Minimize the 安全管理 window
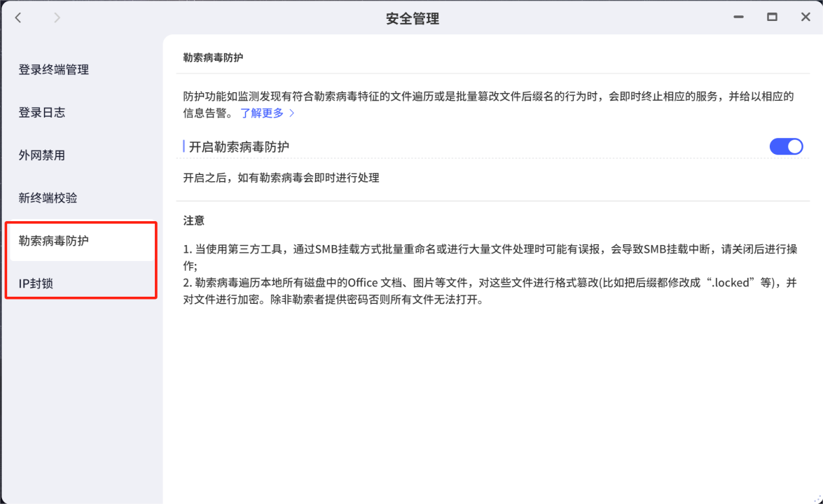The width and height of the screenshot is (823, 504). (x=738, y=17)
